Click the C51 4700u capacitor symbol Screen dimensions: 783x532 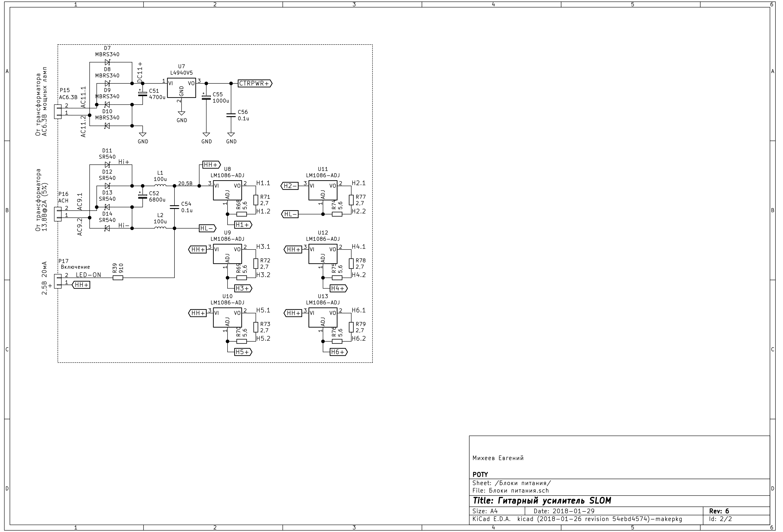pyautogui.click(x=142, y=94)
